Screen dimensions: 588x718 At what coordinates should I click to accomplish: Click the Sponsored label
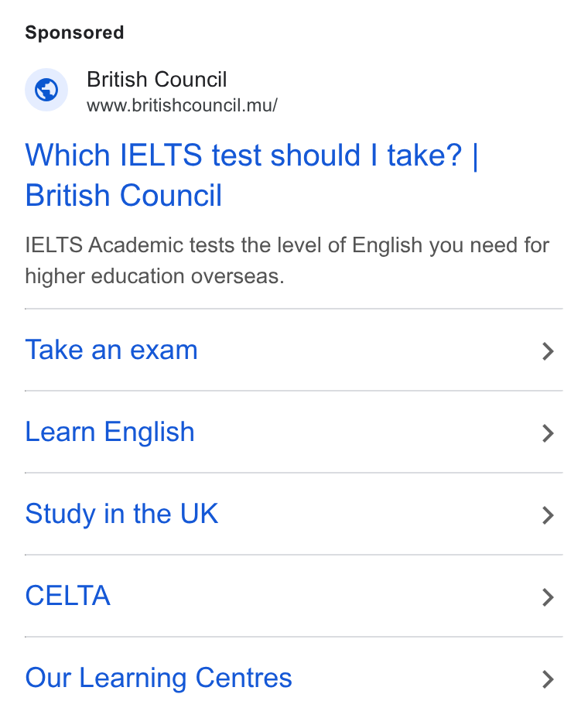(x=74, y=32)
